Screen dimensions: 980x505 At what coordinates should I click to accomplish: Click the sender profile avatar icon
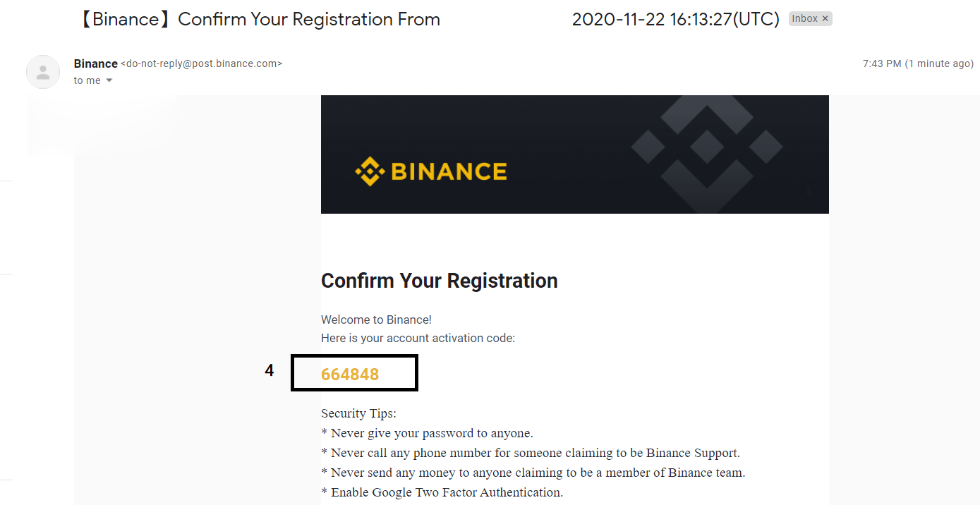[x=43, y=72]
